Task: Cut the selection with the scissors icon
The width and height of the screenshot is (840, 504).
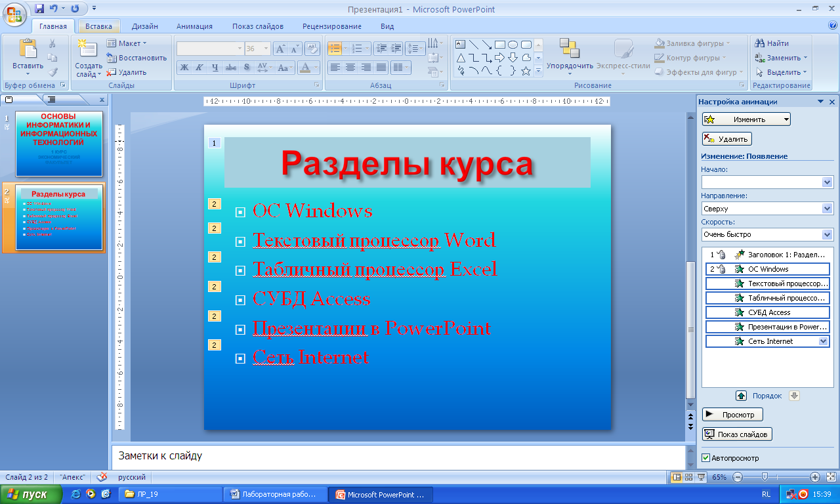Action: click(x=52, y=43)
